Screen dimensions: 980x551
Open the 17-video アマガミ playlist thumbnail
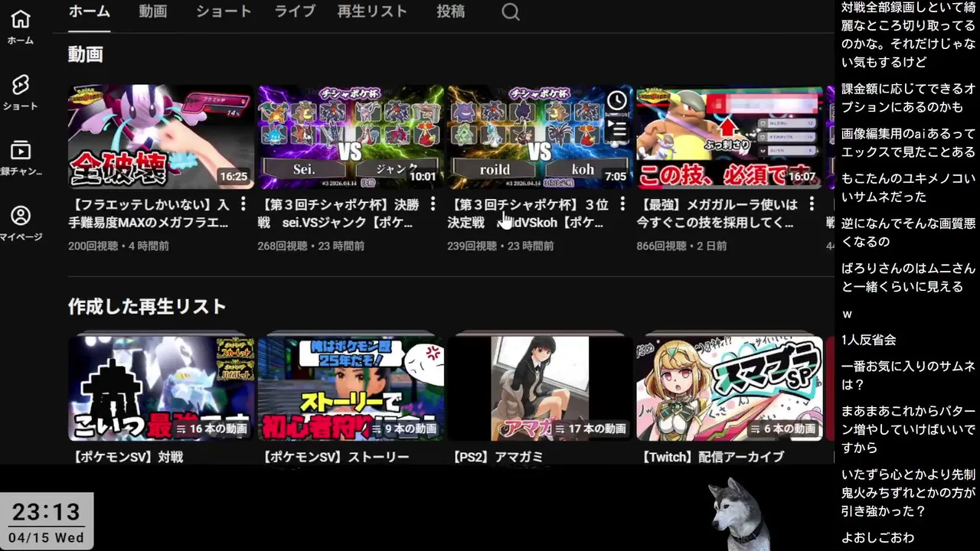(540, 388)
